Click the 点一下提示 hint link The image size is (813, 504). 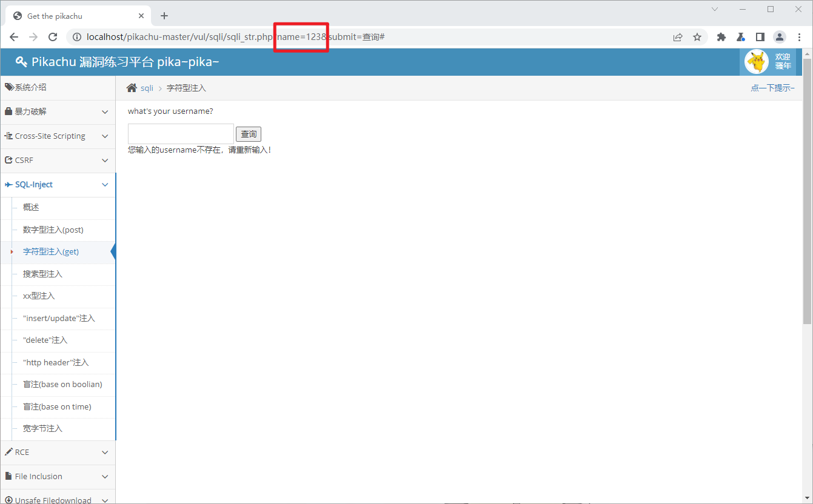[x=772, y=88]
